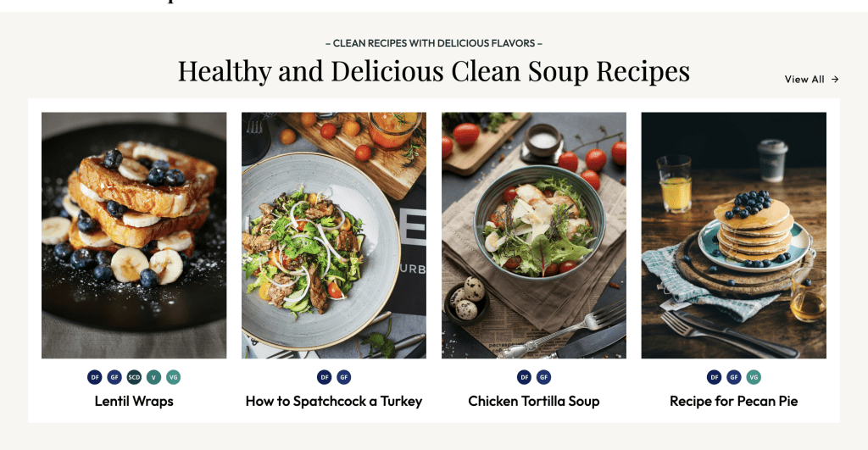Viewport: 868px width, 450px height.
Task: Open the View All link
Action: [x=811, y=80]
